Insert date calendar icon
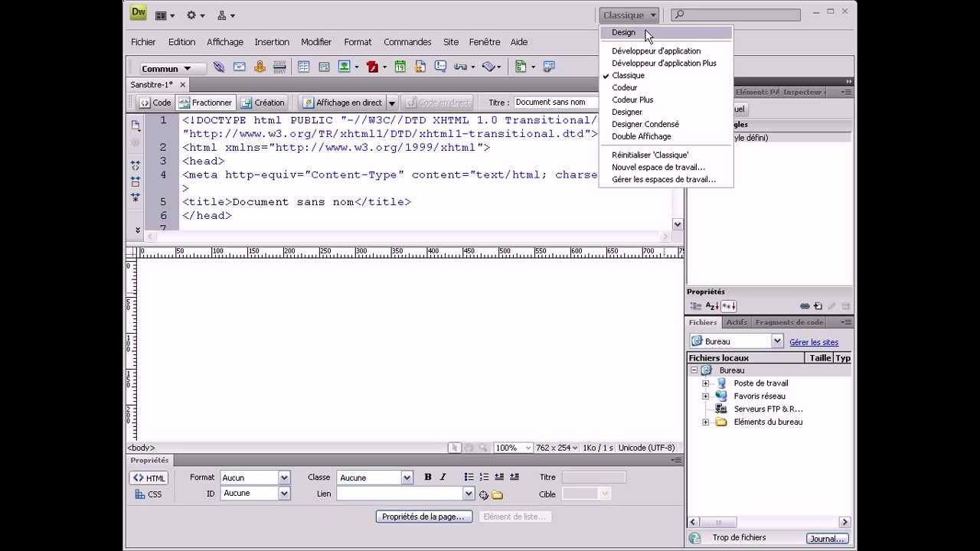This screenshot has width=980, height=551. pyautogui.click(x=400, y=67)
